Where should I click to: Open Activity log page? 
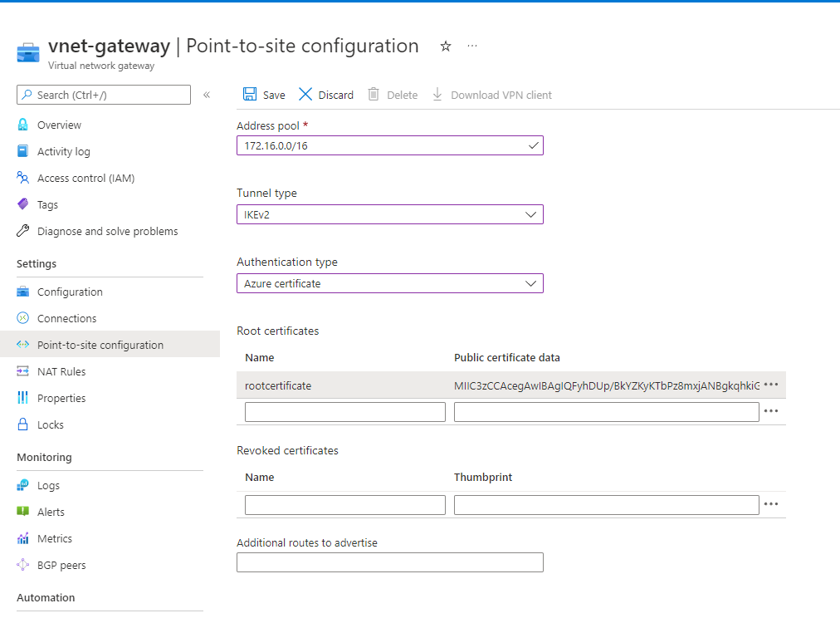pos(63,151)
